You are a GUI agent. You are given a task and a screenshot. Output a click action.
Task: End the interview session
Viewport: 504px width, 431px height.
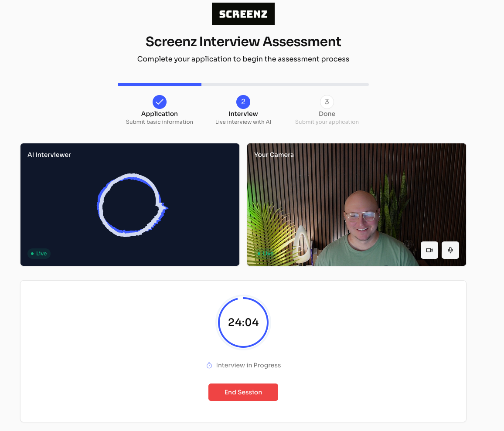[x=243, y=392]
